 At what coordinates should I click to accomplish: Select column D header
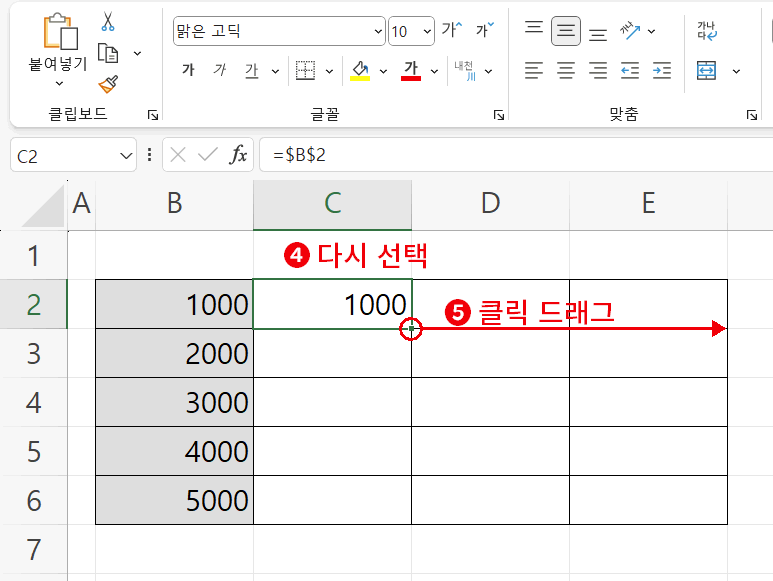(491, 204)
